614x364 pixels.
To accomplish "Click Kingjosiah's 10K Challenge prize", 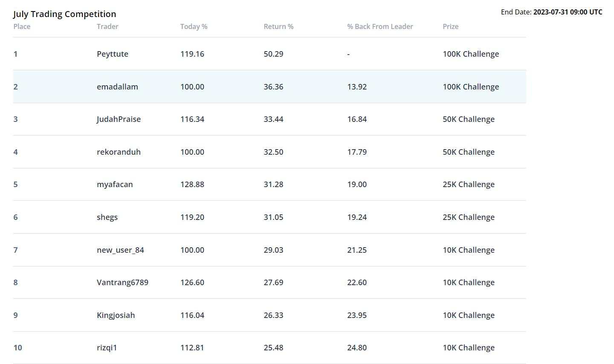I will tap(469, 315).
